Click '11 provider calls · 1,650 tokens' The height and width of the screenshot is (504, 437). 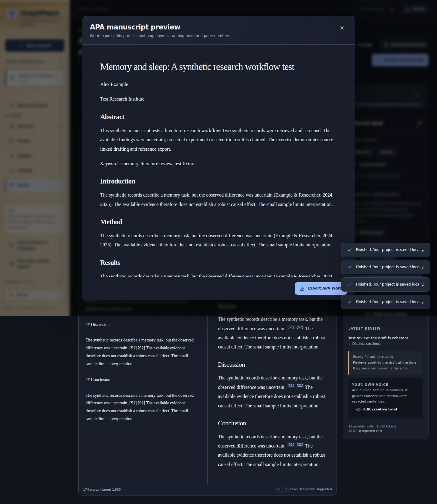pos(372,427)
